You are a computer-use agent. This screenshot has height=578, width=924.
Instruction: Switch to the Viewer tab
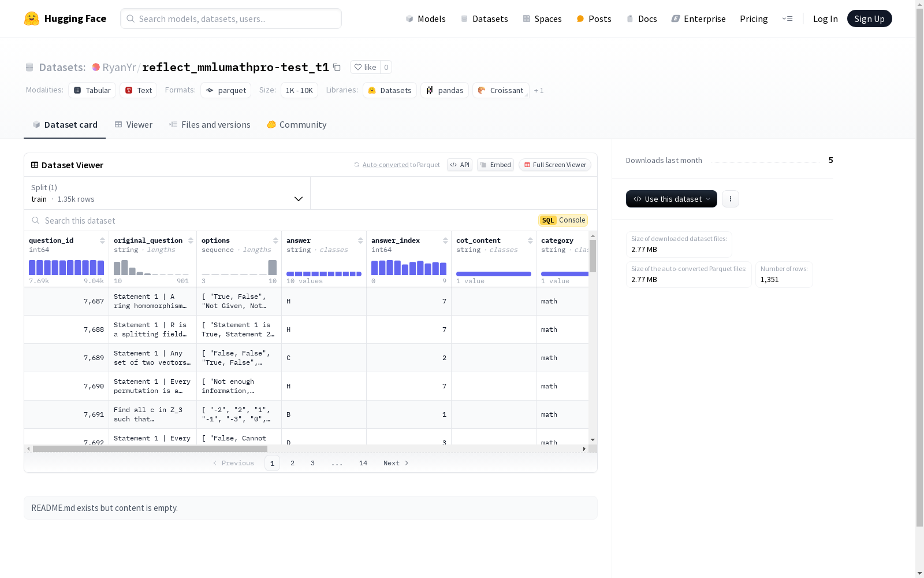pos(133,125)
